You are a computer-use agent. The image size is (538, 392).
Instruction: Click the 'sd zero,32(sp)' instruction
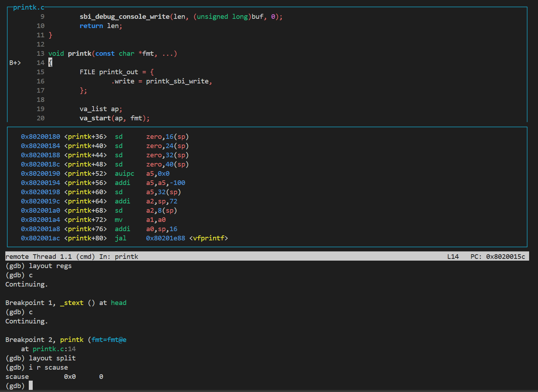pyautogui.click(x=152, y=155)
